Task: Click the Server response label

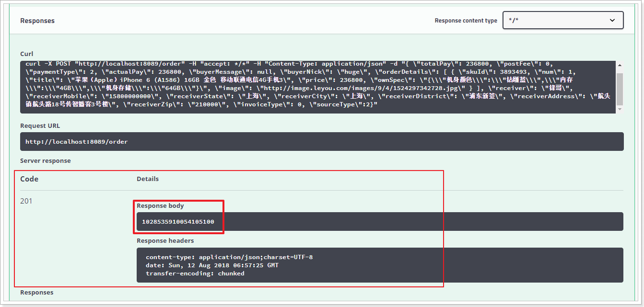Action: (x=46, y=160)
